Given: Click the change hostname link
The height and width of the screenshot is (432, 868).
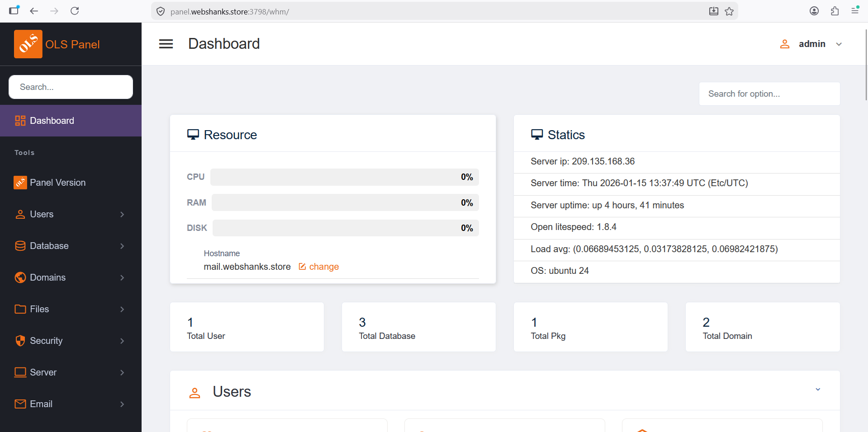Looking at the screenshot, I should click(x=324, y=267).
